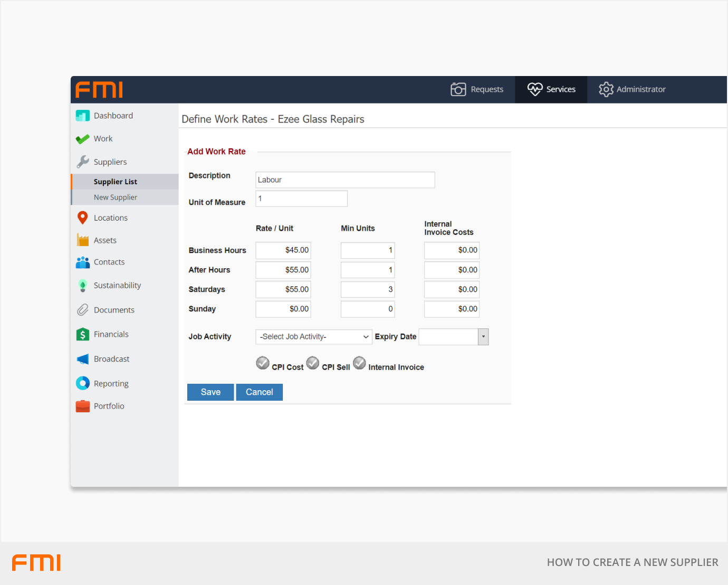728x585 pixels.
Task: Open the Expiry Date picker arrow
Action: pyautogui.click(x=483, y=337)
